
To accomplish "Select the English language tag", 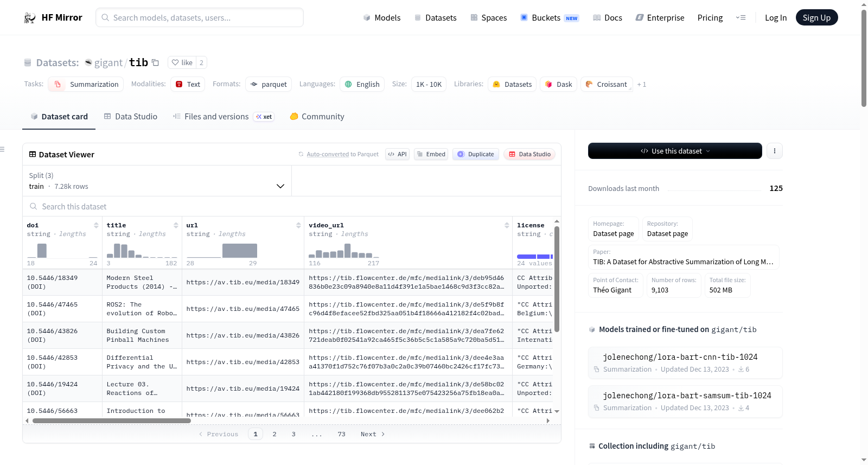I will [362, 84].
